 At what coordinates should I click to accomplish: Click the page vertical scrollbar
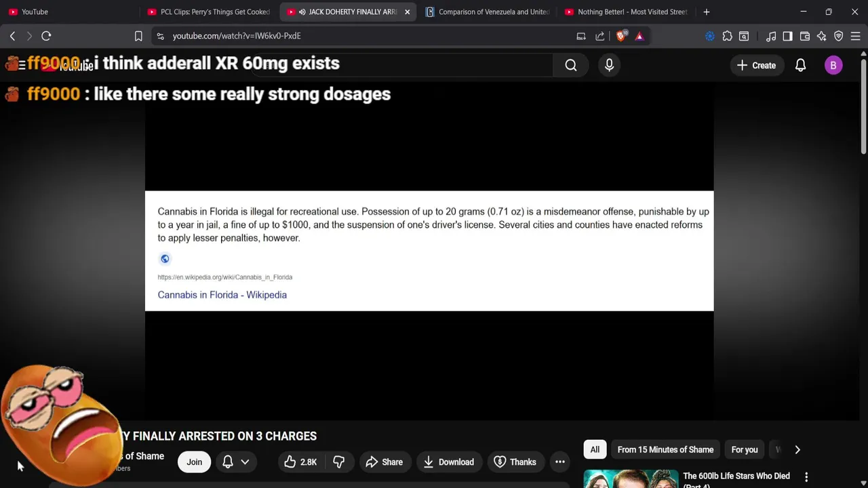coord(863,108)
